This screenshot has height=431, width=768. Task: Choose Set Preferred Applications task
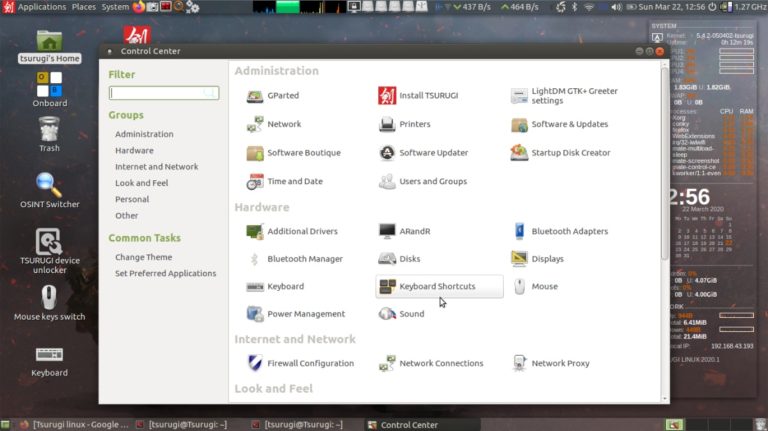(166, 273)
